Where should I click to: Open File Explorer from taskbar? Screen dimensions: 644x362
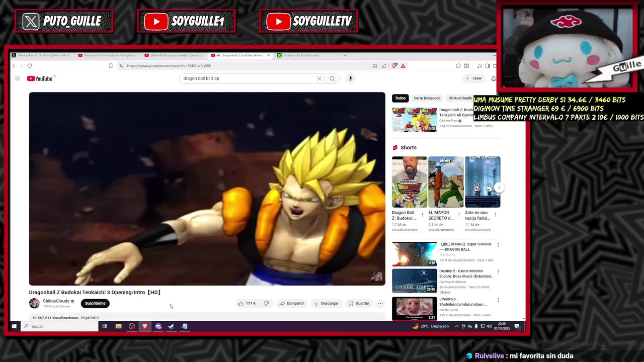(x=118, y=326)
